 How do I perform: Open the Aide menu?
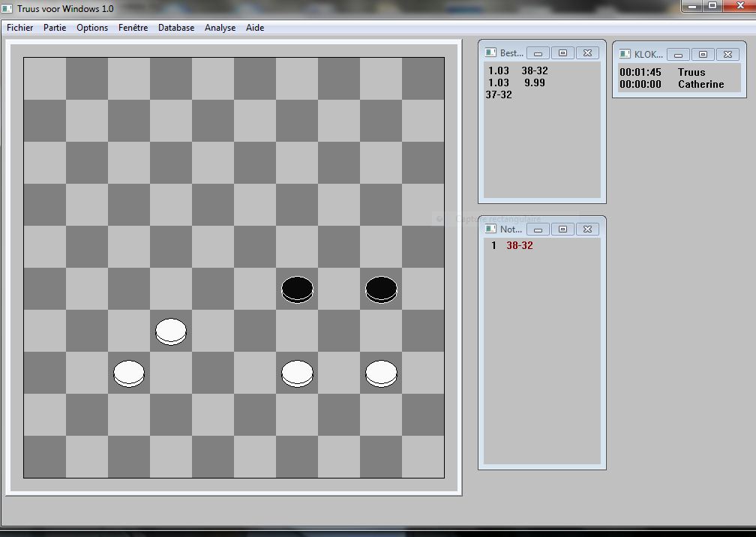pyautogui.click(x=255, y=28)
